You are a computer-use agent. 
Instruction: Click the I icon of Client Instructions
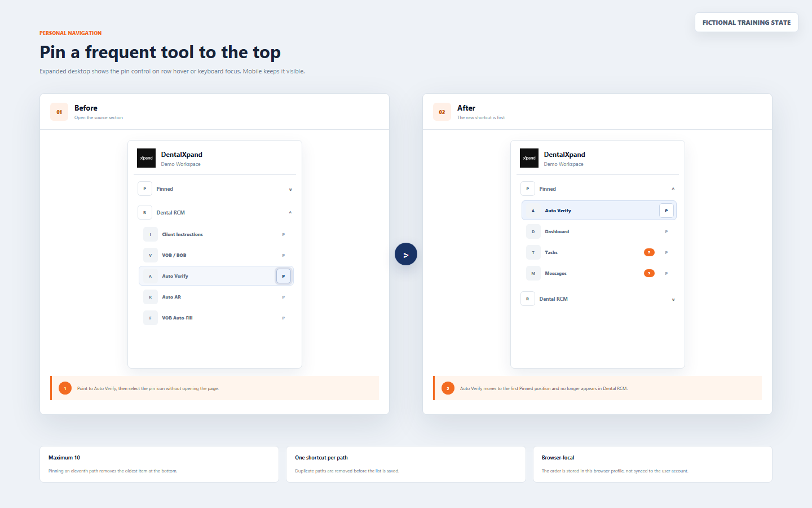(151, 234)
